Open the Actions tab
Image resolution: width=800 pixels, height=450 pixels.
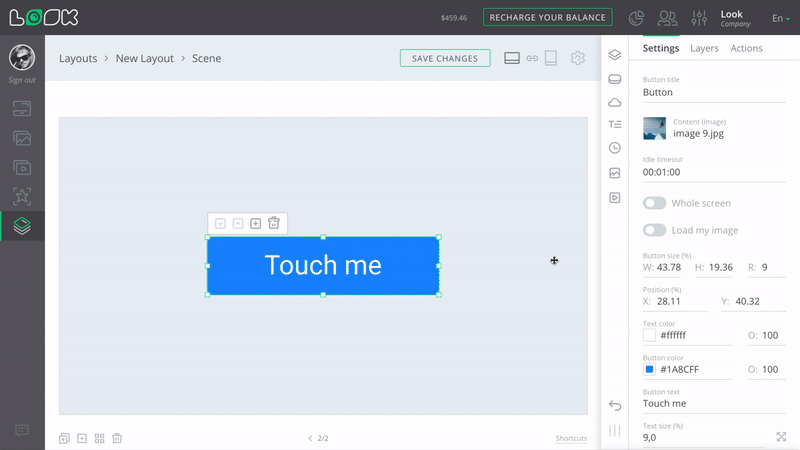pos(746,48)
